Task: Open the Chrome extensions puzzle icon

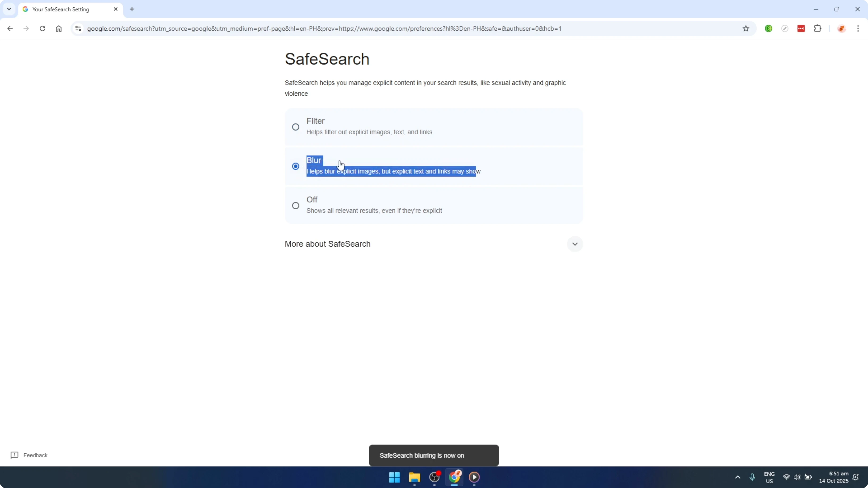Action: pyautogui.click(x=818, y=28)
